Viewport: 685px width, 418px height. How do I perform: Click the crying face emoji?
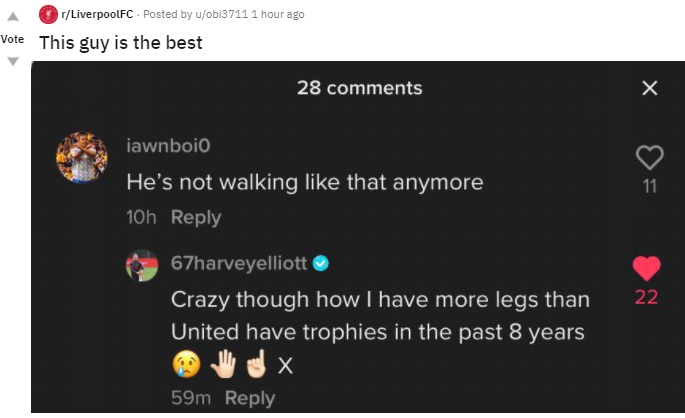[x=187, y=365]
